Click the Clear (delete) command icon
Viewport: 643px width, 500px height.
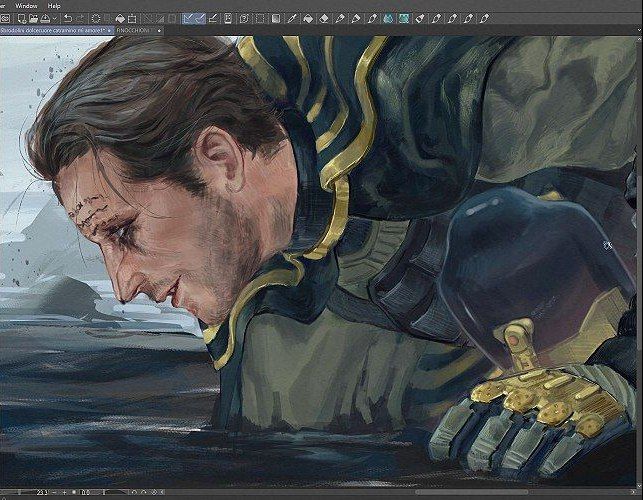coord(96,18)
